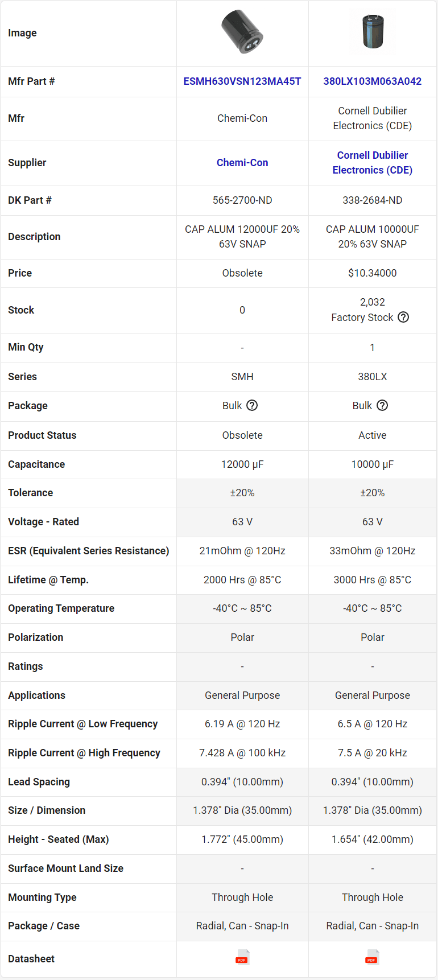
Task: Open the 380LX103M063A042 part number link
Action: pos(373,81)
